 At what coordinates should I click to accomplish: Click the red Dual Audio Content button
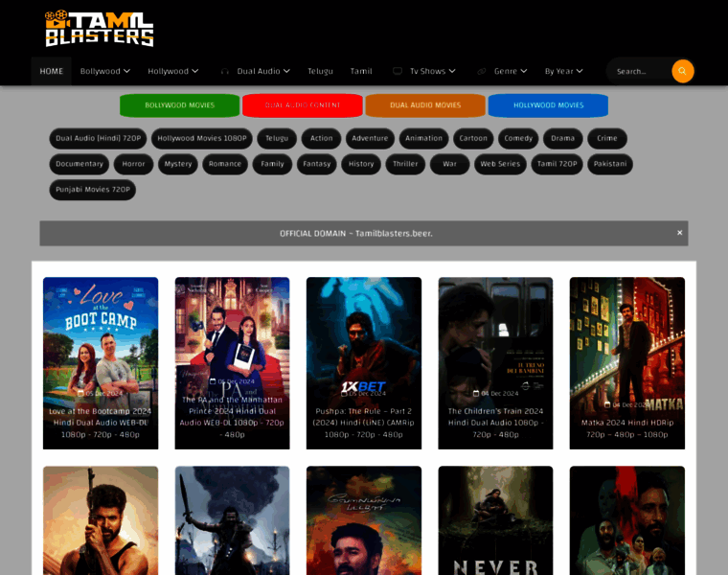click(x=303, y=105)
